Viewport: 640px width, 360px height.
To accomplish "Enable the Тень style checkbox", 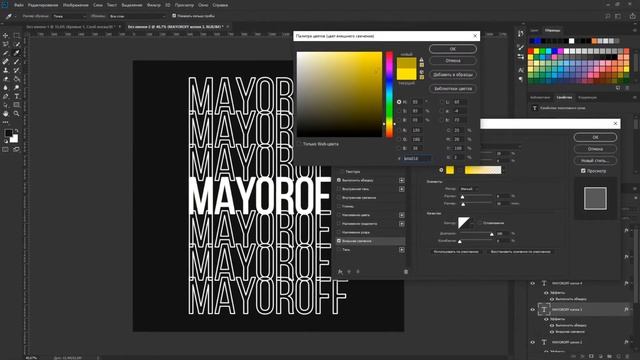I will [x=339, y=250].
